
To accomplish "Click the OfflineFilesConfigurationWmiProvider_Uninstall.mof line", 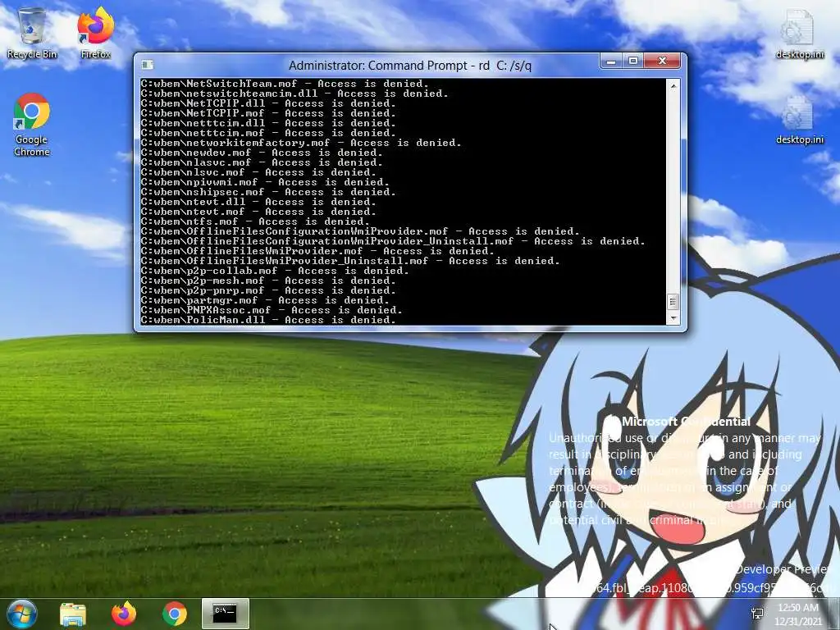I will click(x=393, y=241).
